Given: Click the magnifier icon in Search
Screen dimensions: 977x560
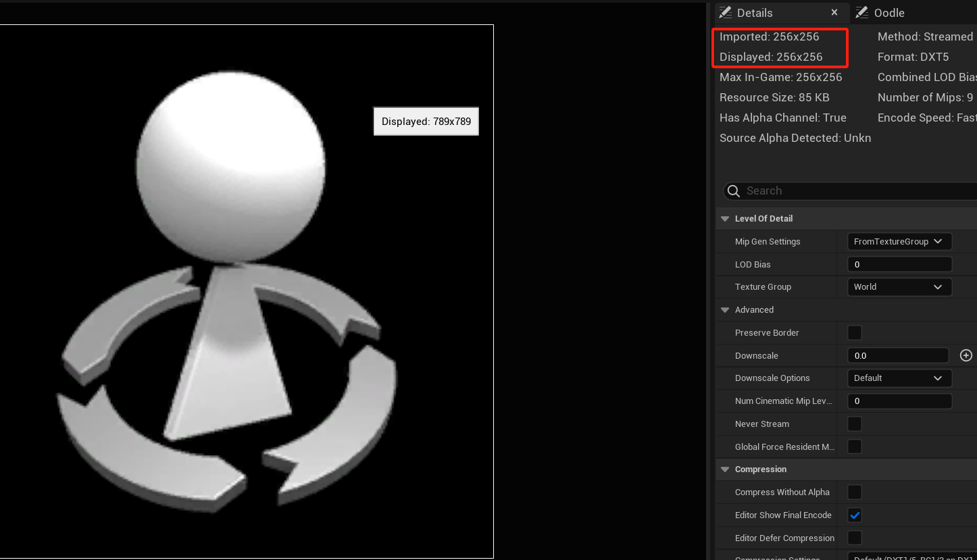Looking at the screenshot, I should [x=734, y=191].
